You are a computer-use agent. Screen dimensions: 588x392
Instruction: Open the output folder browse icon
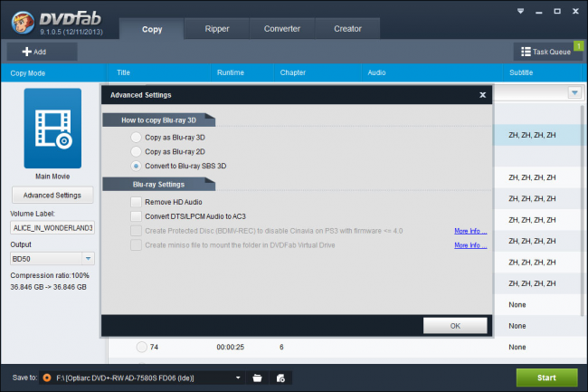[x=257, y=378]
